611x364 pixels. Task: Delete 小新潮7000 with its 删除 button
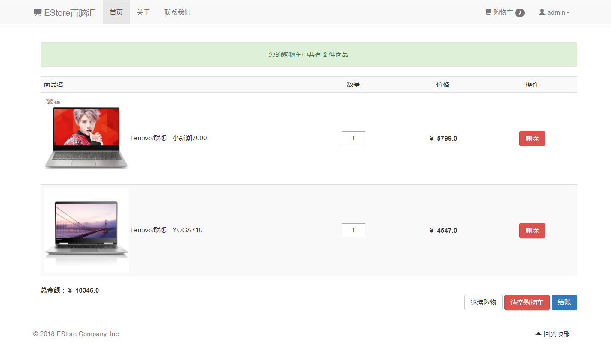pos(532,139)
